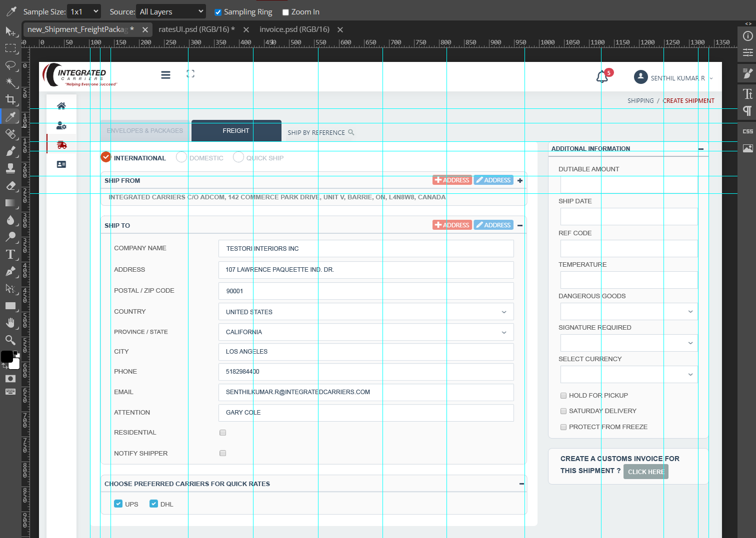
Task: Open the DANGEROUS GOODS dropdown
Action: tap(629, 312)
